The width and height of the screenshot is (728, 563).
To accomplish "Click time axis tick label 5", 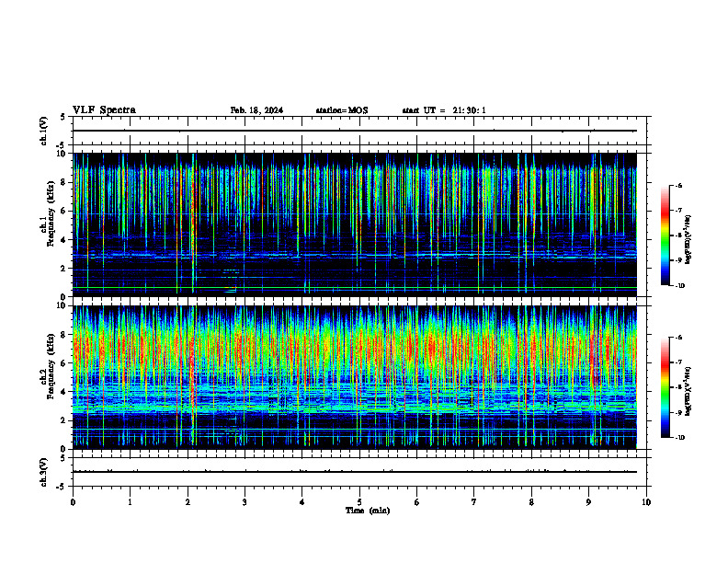I will (x=359, y=502).
